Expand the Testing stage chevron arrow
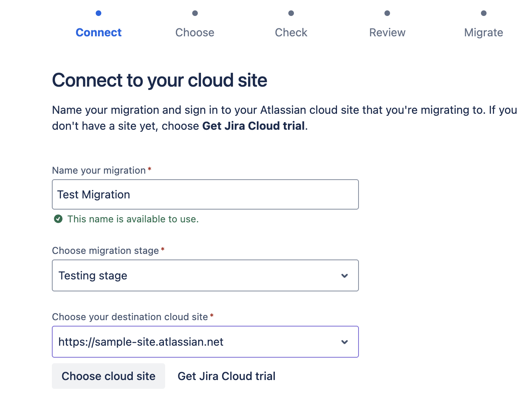532x396 pixels. tap(345, 275)
